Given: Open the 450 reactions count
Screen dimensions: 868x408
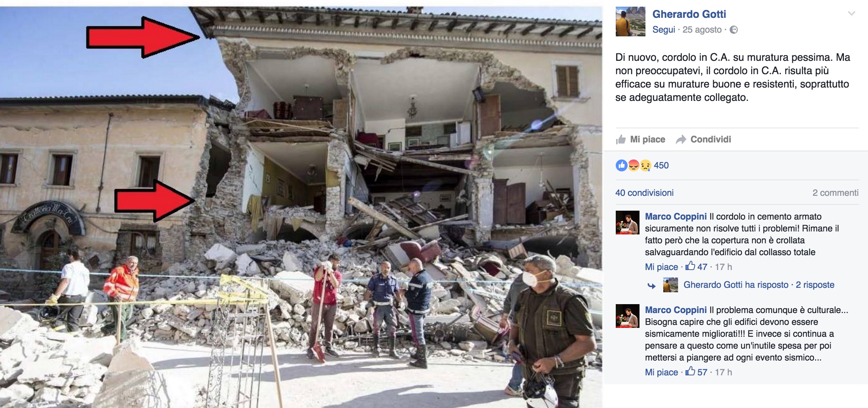Looking at the screenshot, I should pyautogui.click(x=661, y=165).
